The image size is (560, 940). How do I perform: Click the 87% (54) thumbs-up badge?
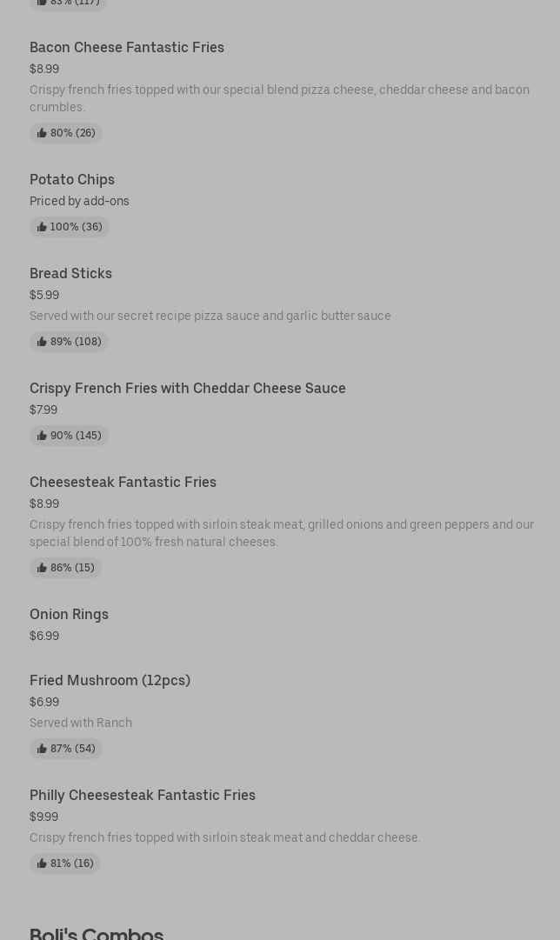[x=66, y=748]
